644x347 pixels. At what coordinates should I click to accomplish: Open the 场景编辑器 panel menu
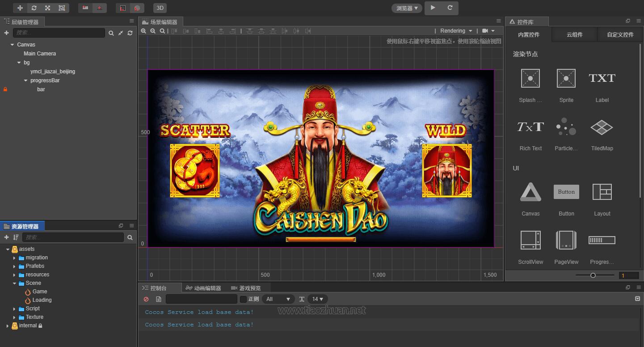499,21
